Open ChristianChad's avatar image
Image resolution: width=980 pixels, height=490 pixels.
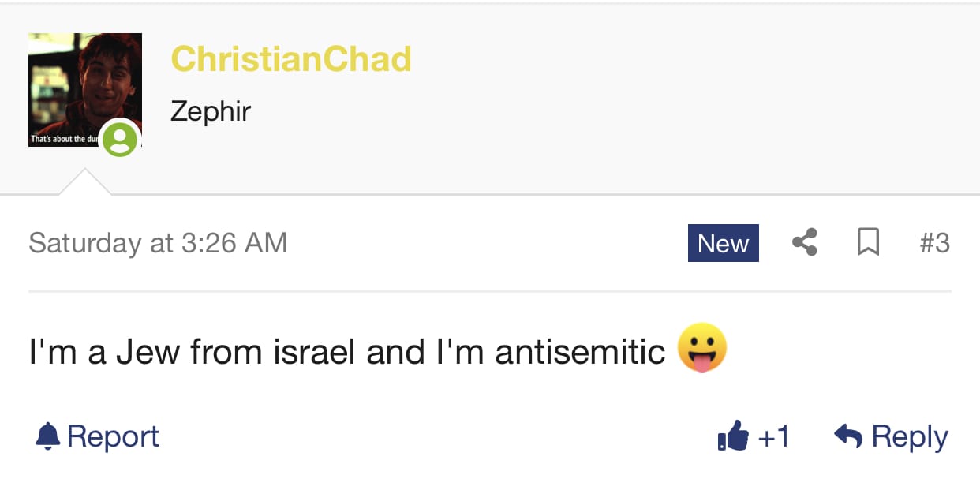[x=85, y=90]
